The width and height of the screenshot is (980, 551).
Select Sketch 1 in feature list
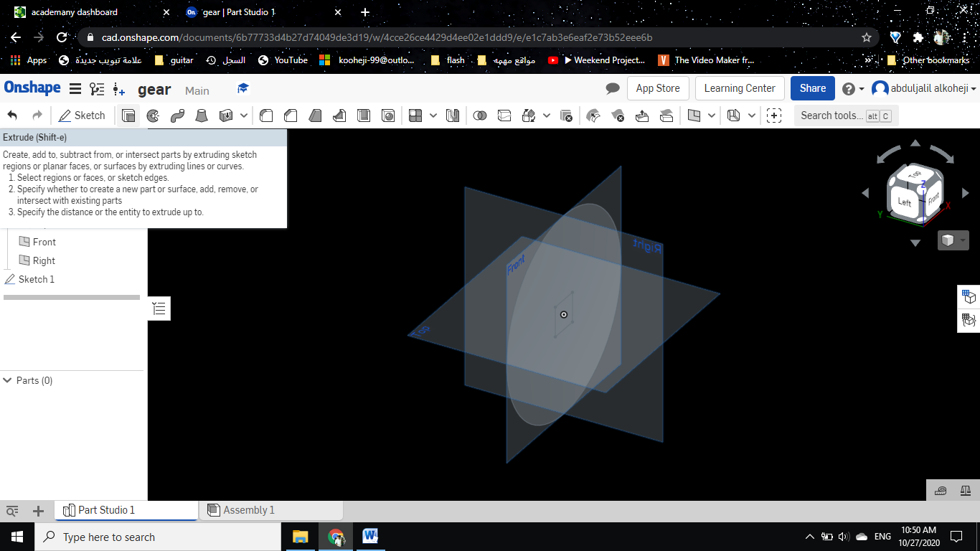[36, 279]
